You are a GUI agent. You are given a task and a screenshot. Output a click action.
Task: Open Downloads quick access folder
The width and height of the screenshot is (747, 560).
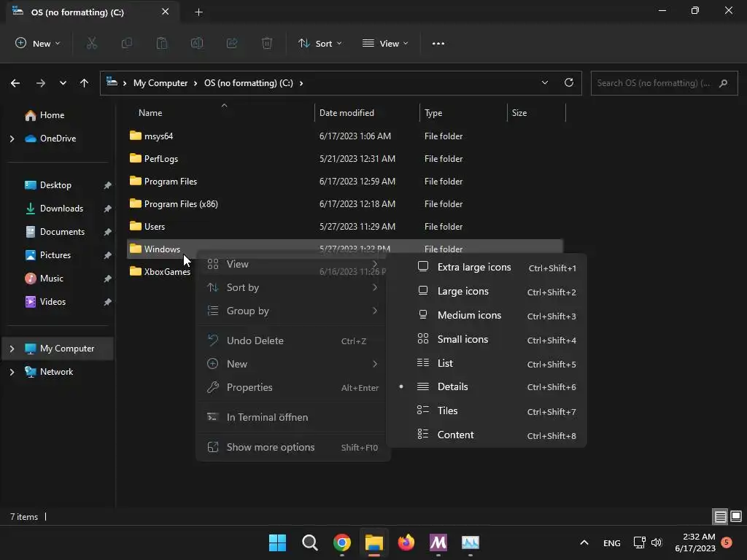click(61, 209)
